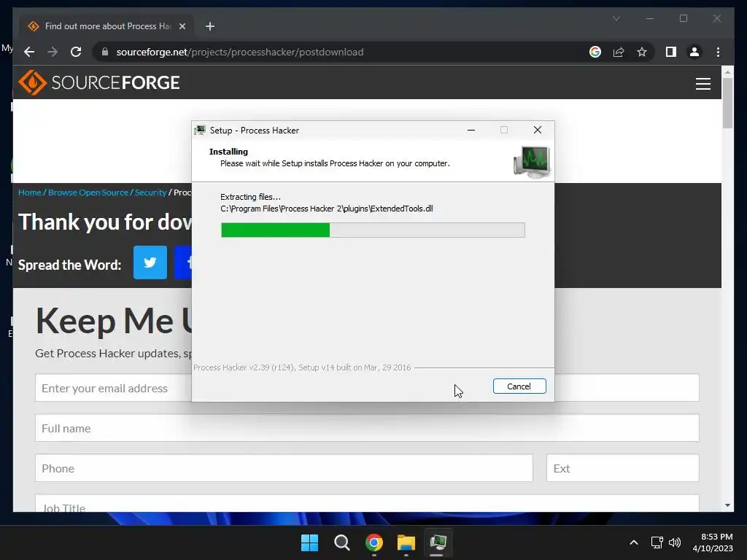This screenshot has width=747, height=560.
Task: Click the Full name field
Action: point(367,427)
